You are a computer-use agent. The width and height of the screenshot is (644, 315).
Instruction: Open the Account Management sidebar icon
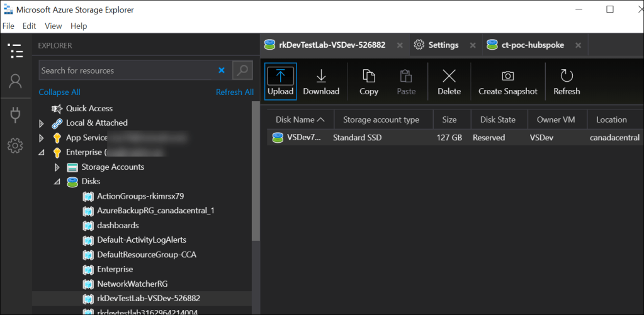pyautogui.click(x=15, y=81)
